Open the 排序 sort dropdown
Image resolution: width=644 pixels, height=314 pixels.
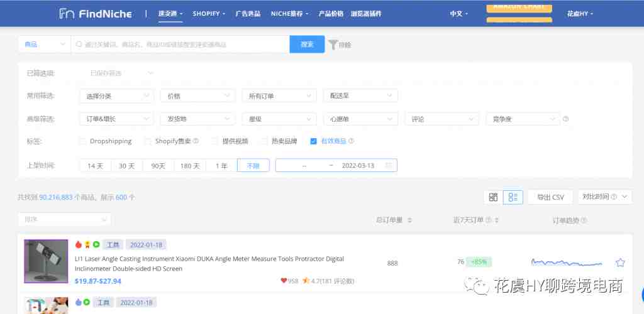pos(64,219)
